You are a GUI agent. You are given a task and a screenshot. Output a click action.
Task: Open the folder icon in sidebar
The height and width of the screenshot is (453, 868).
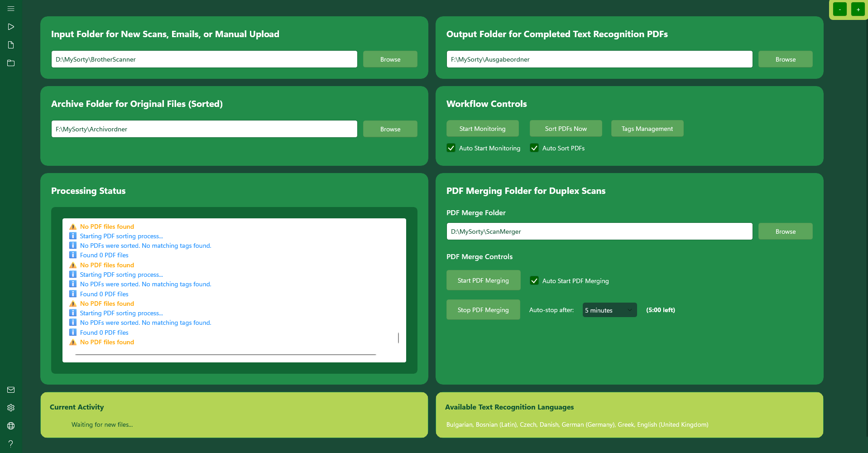pyautogui.click(x=11, y=63)
